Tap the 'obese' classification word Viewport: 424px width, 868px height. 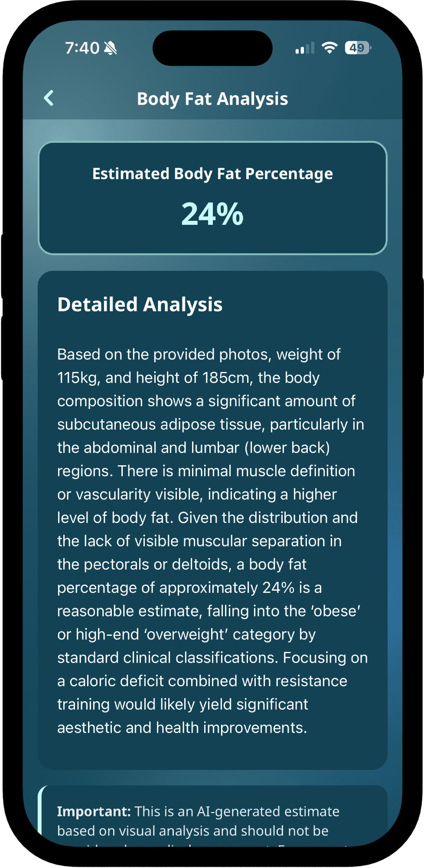[x=336, y=611]
